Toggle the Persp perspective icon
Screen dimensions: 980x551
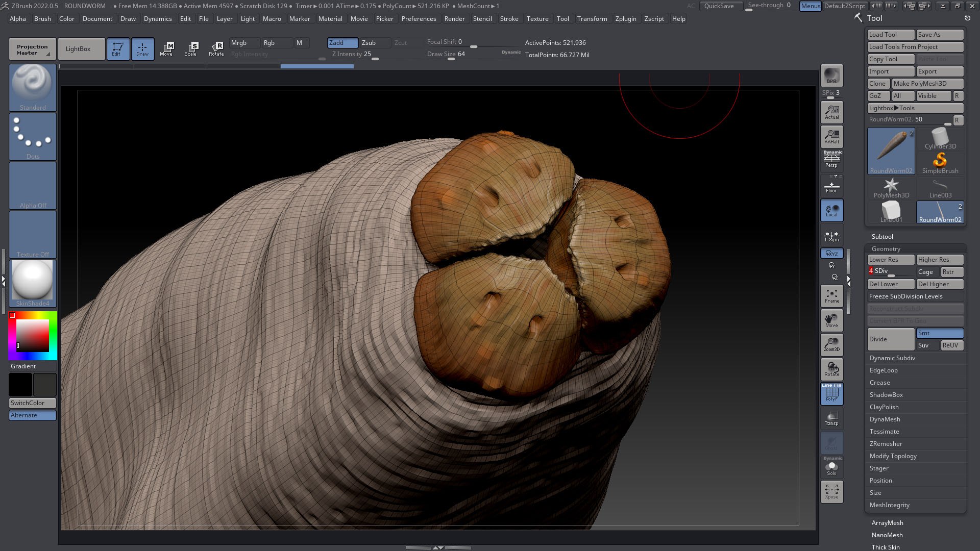[x=831, y=160]
